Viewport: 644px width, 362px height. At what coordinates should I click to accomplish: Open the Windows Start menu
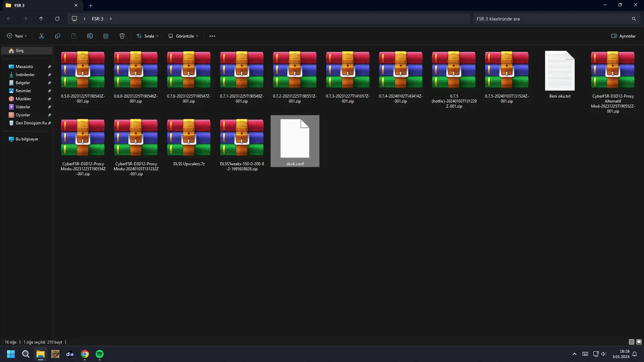11,354
